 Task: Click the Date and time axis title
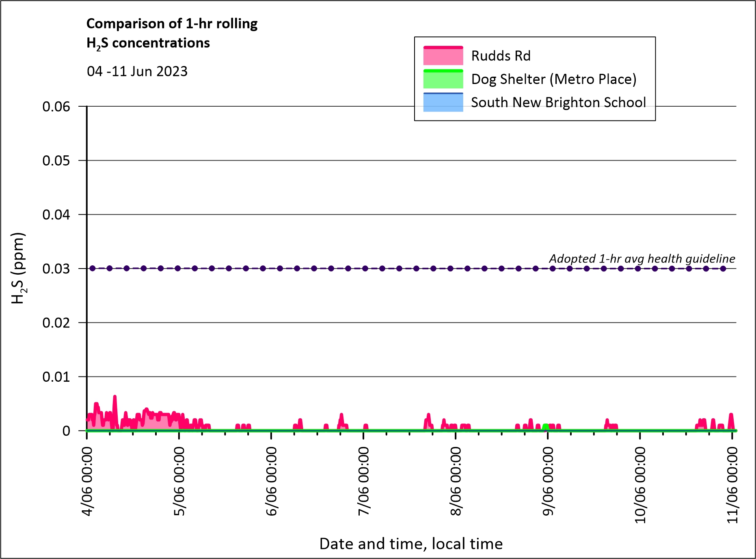click(x=411, y=544)
